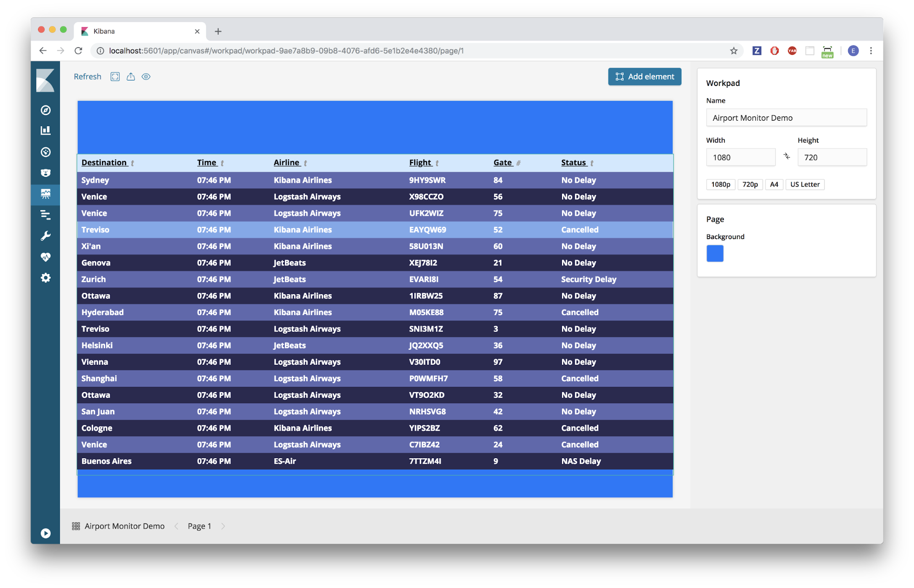Open Discover compass icon in sidebar
914x588 pixels.
pos(45,110)
